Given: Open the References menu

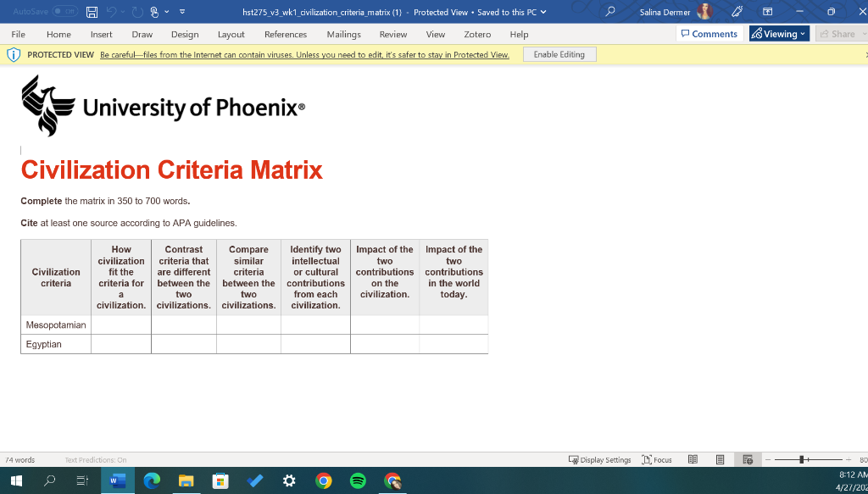Looking at the screenshot, I should click(285, 34).
